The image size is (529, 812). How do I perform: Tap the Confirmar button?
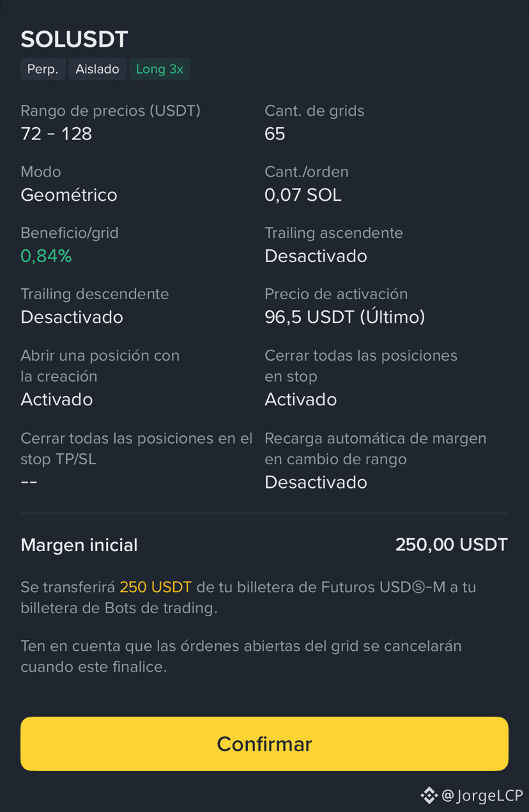tap(264, 744)
